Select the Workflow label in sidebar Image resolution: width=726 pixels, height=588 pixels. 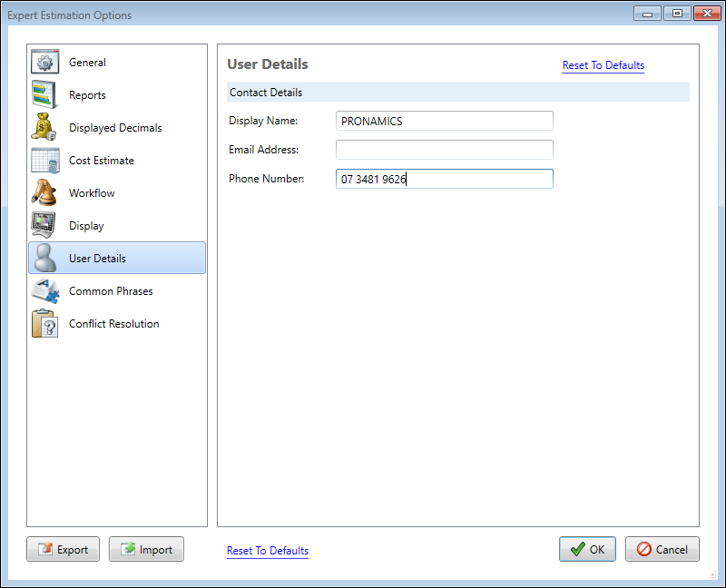click(92, 193)
